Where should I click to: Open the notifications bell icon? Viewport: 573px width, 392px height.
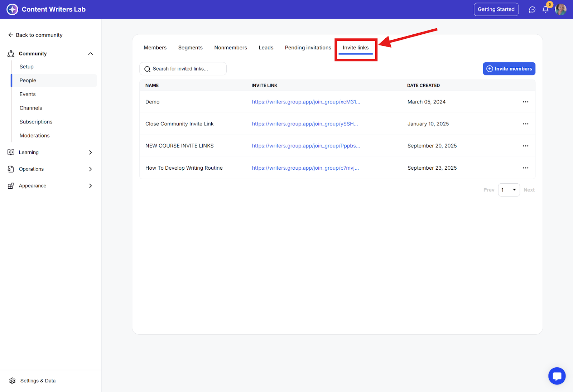click(x=545, y=10)
